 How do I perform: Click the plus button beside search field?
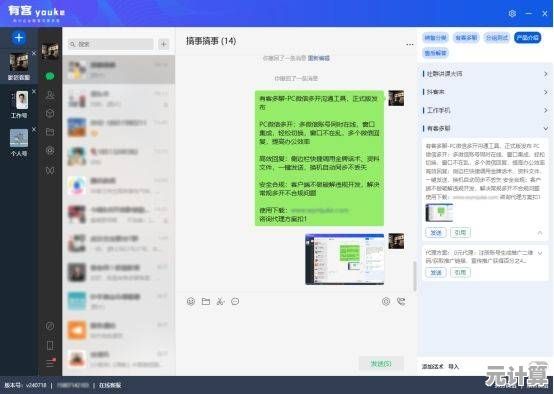coord(164,44)
